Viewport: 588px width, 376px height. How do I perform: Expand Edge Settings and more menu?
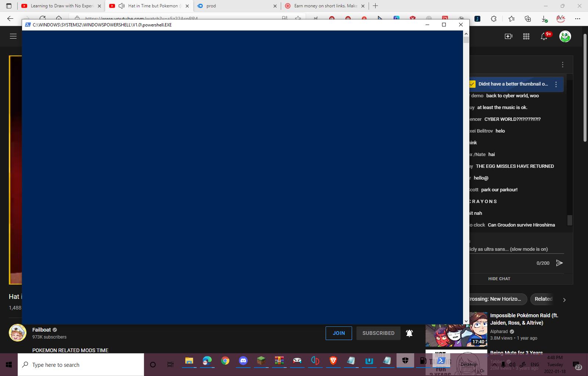[x=577, y=19]
